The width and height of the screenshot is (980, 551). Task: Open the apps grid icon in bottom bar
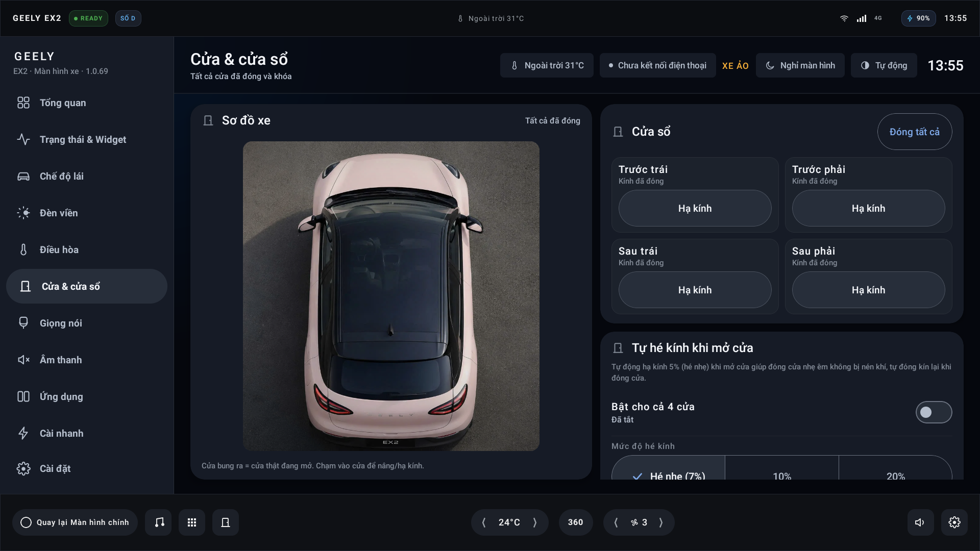point(192,522)
